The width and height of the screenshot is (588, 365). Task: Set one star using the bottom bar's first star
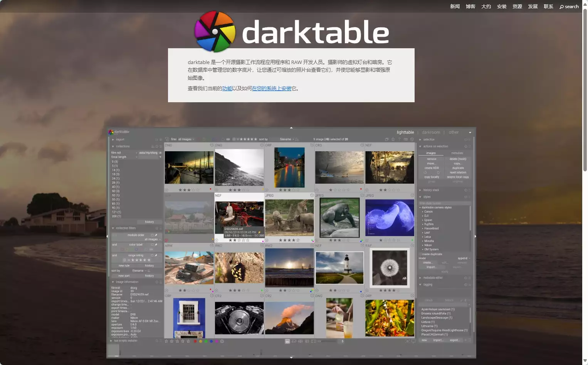[166, 341]
